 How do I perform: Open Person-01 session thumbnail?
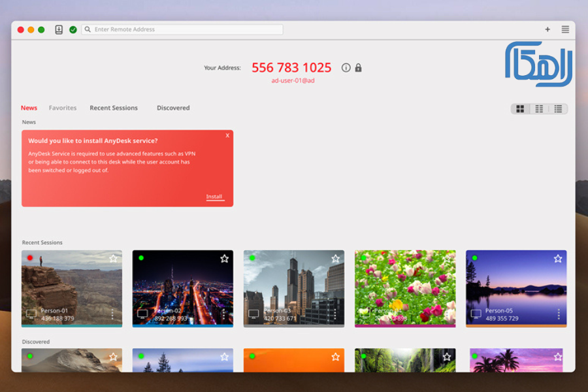tap(72, 289)
